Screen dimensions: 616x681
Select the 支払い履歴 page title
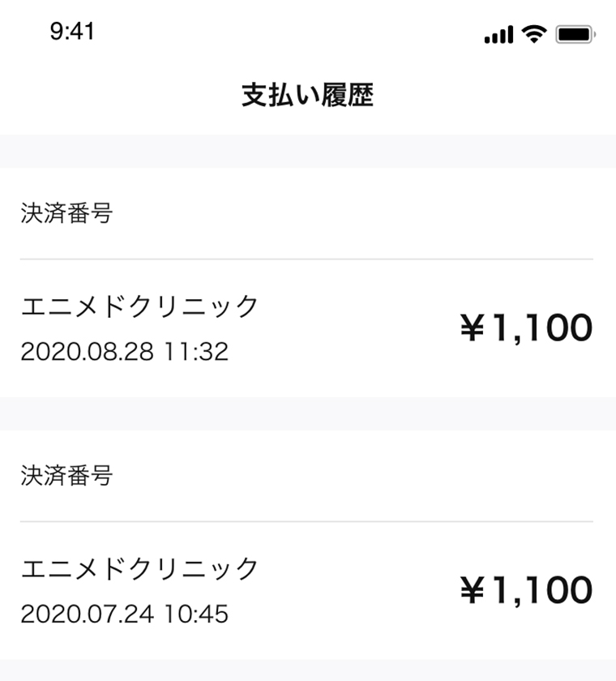pyautogui.click(x=307, y=95)
